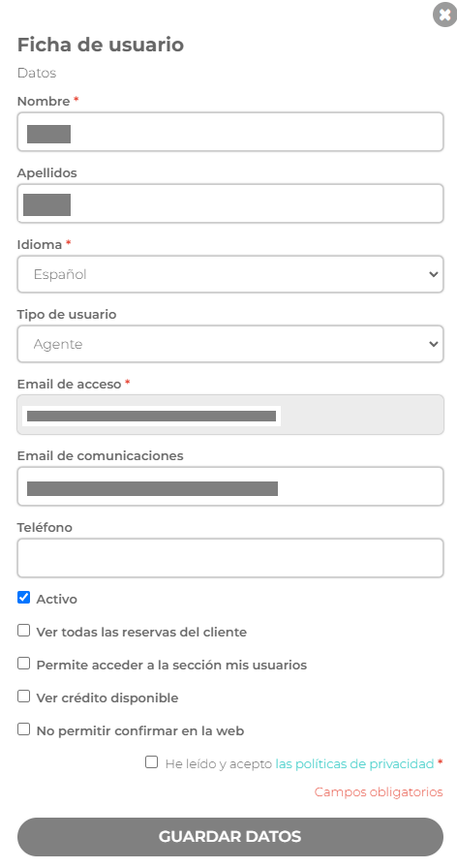
Task: Click the Email de acceso field
Action: click(x=230, y=415)
